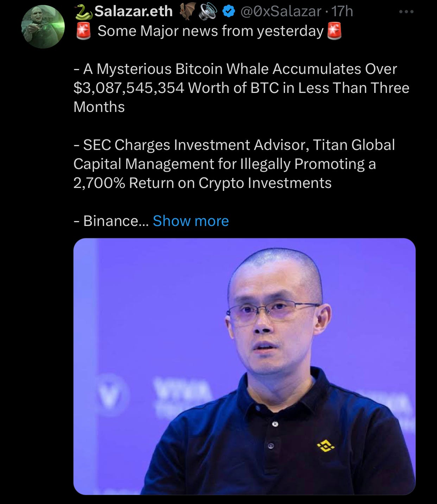
Task: Click the speaker emoji beside the name
Action: click(208, 12)
